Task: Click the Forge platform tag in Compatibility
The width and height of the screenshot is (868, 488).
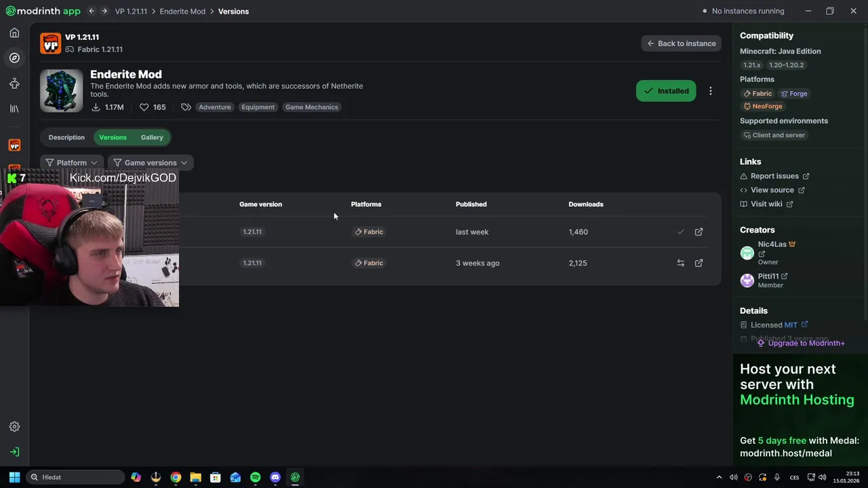Action: tap(794, 94)
